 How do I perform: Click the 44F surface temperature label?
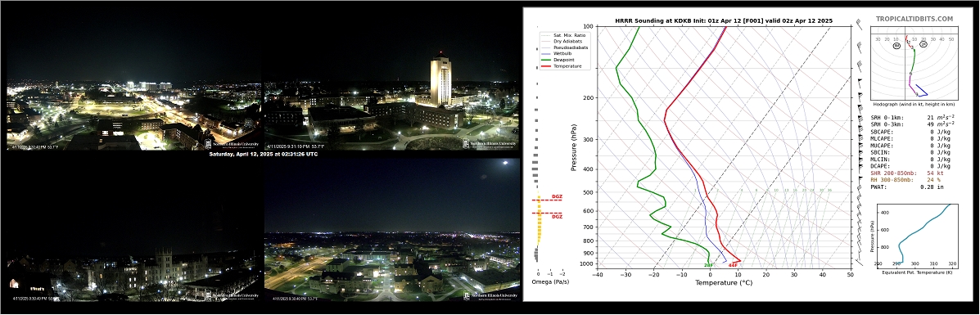733,266
